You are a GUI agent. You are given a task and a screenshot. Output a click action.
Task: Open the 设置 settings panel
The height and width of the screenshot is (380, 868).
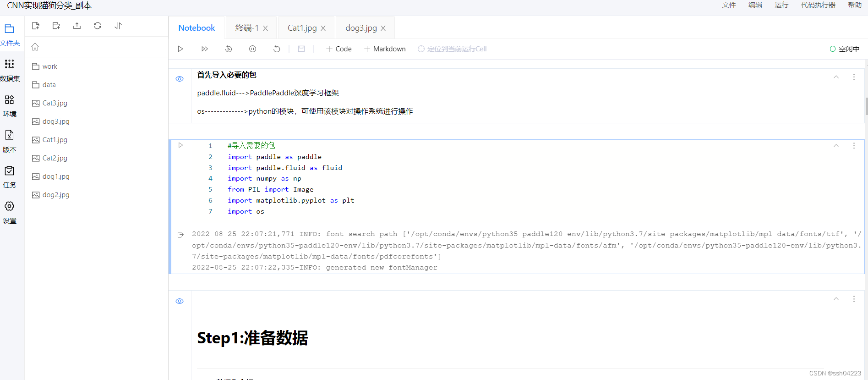click(10, 212)
